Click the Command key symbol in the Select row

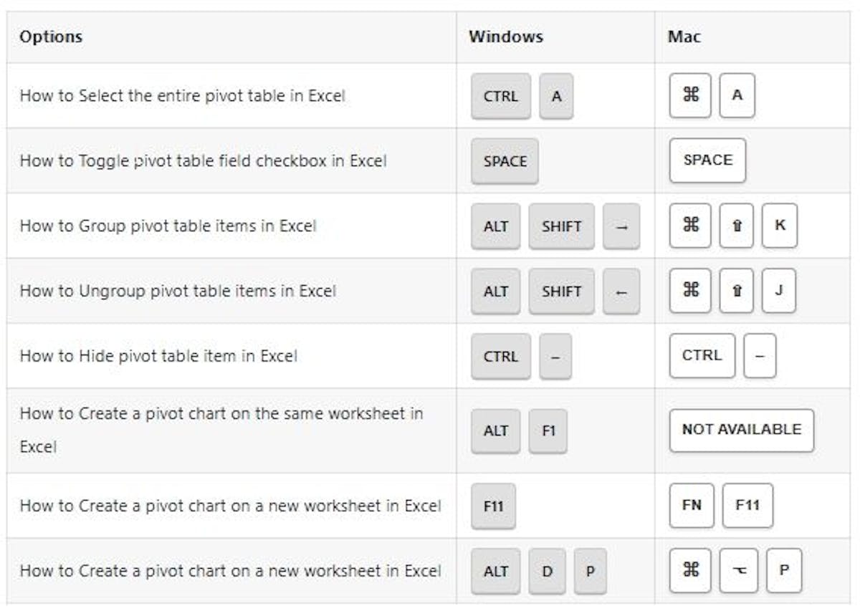690,95
